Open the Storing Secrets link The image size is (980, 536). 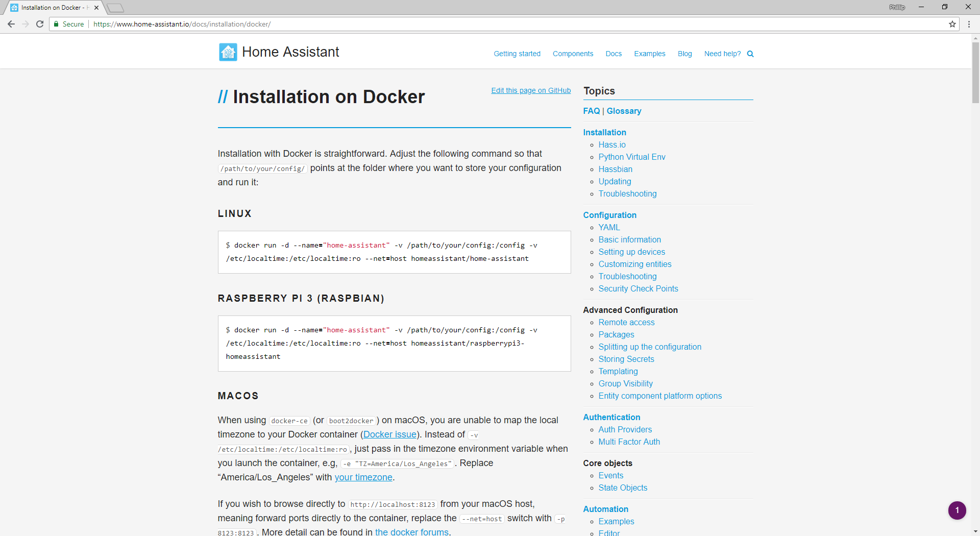pos(626,359)
